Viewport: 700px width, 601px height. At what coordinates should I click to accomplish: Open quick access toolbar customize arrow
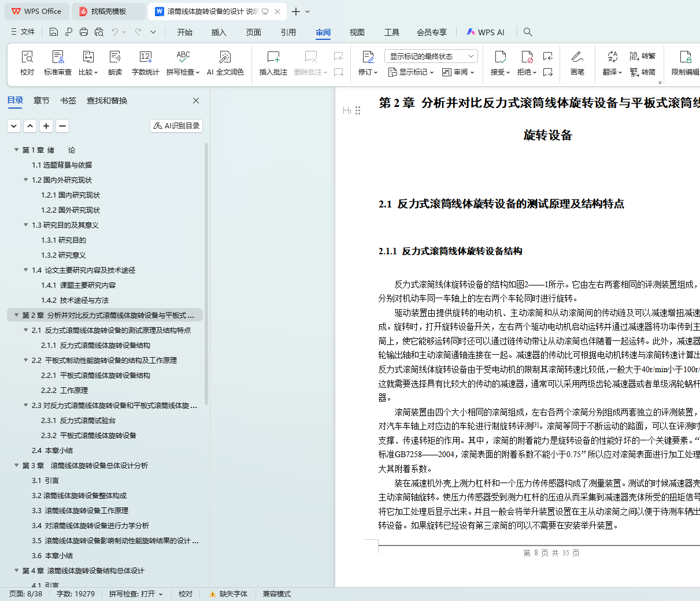(x=153, y=32)
